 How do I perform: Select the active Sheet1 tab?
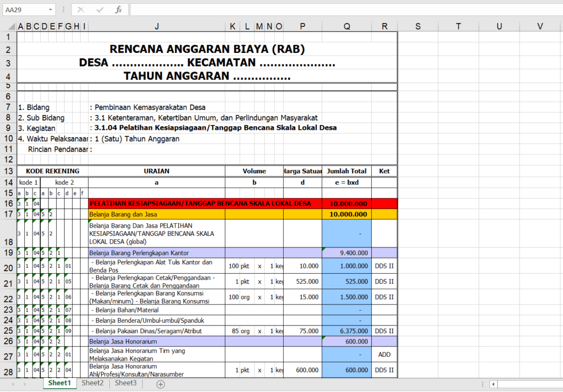pos(59,383)
